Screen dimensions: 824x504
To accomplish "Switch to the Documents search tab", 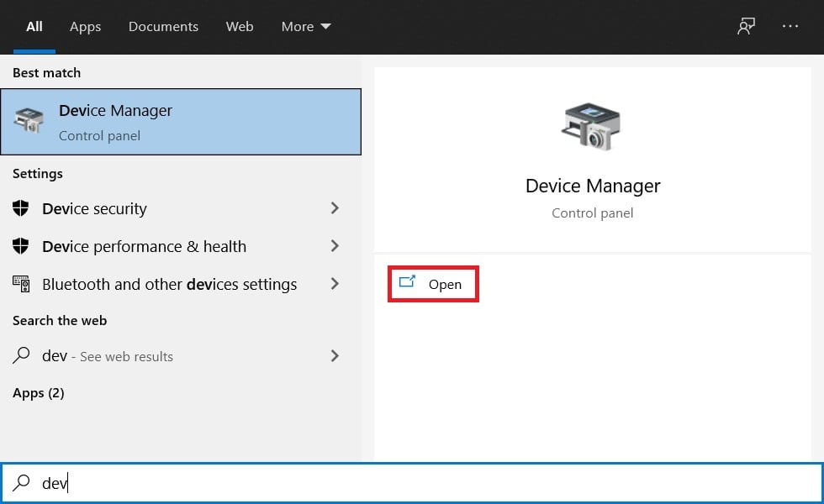I will point(163,26).
